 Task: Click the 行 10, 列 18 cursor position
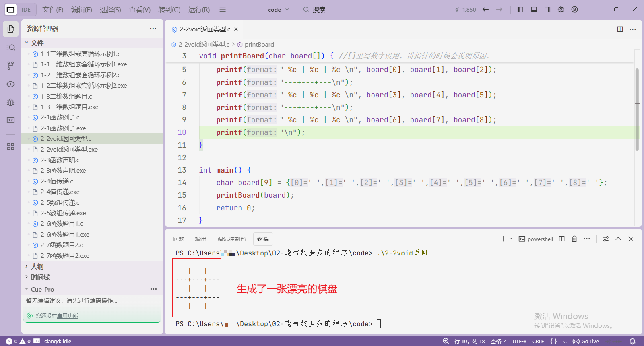coord(470,341)
